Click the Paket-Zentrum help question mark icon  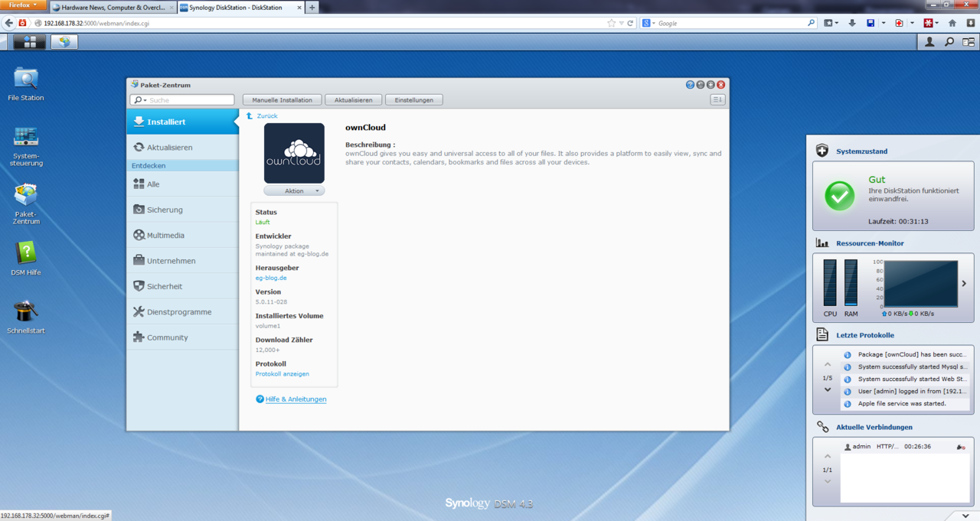tap(690, 85)
